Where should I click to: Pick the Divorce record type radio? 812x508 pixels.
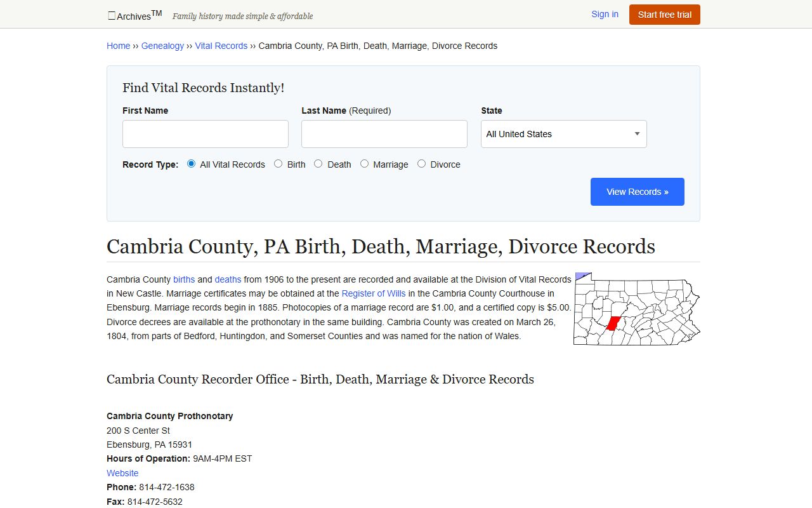(422, 164)
